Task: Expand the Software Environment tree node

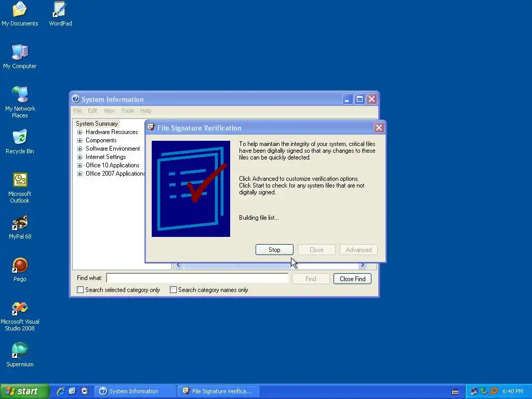Action: tap(79, 149)
